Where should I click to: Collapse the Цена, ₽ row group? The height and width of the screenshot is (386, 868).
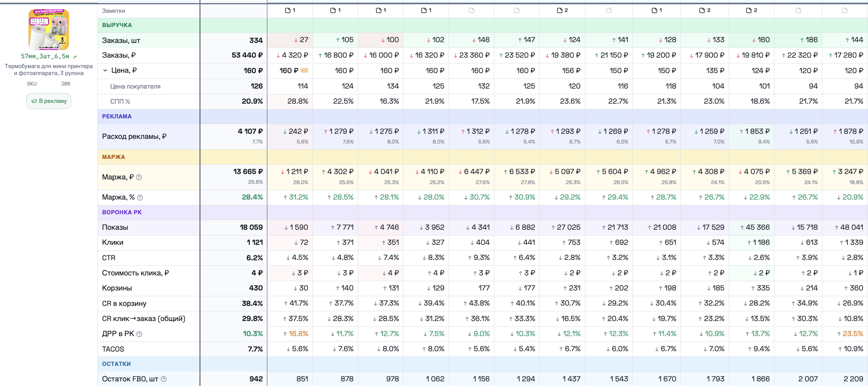tap(105, 70)
